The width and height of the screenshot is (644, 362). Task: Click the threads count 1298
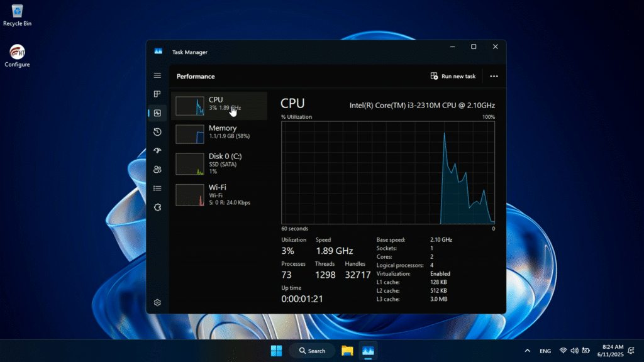pos(325,275)
